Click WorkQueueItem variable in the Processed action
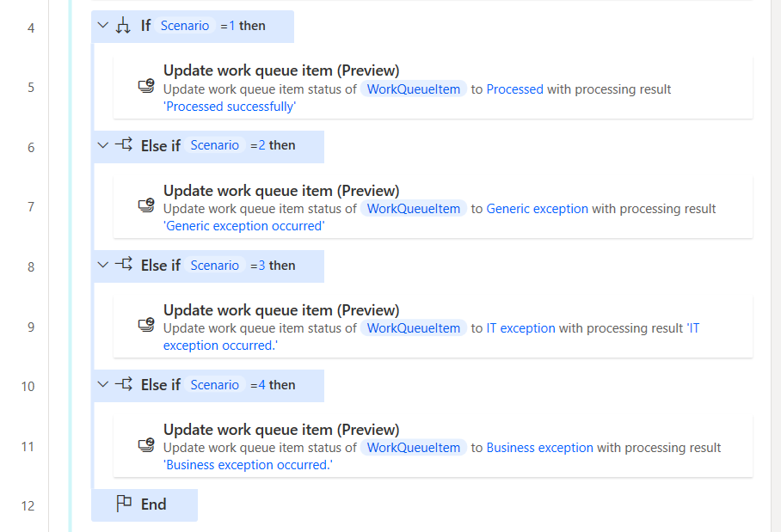 click(414, 89)
